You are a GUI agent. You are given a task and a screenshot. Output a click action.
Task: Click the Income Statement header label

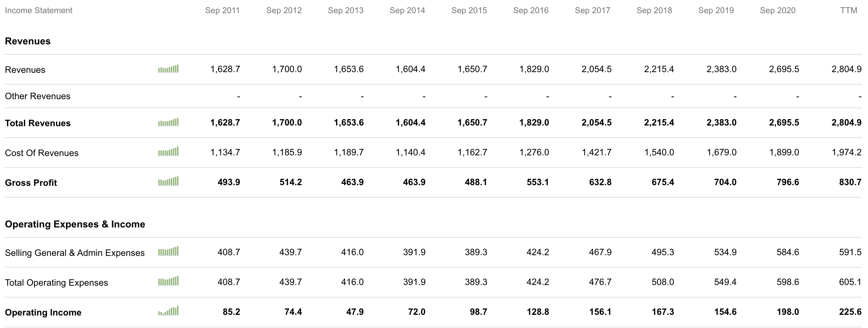[38, 10]
